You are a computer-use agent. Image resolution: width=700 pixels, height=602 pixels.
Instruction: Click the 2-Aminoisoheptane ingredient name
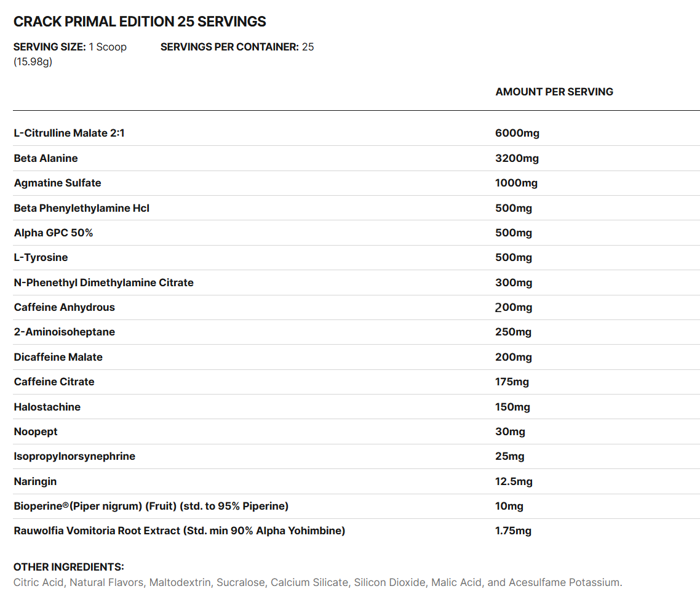click(65, 332)
